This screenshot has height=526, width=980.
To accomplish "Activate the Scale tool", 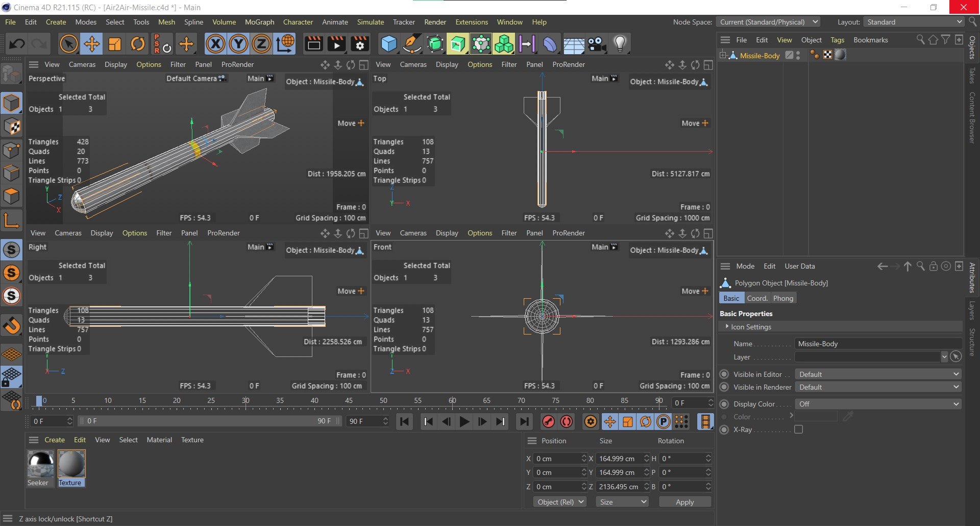I will [x=115, y=44].
